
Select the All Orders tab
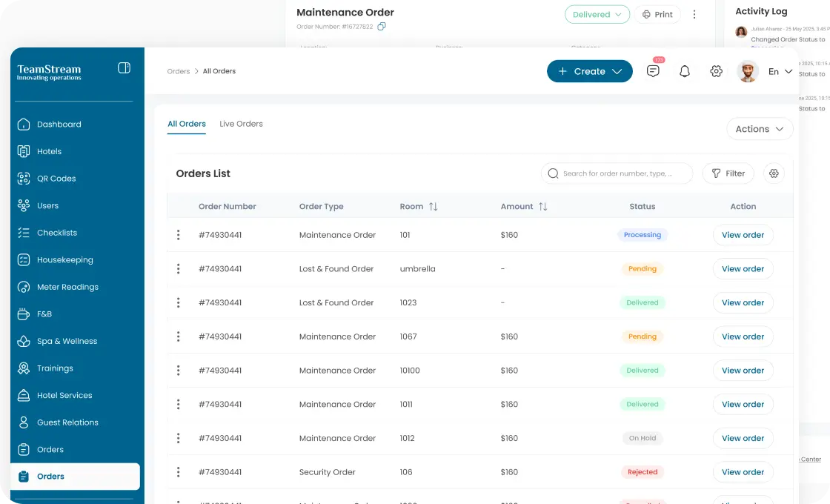(x=187, y=124)
